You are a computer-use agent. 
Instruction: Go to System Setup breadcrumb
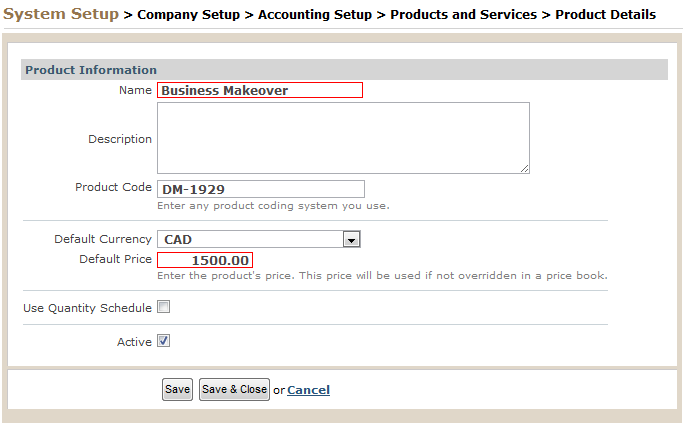(61, 14)
